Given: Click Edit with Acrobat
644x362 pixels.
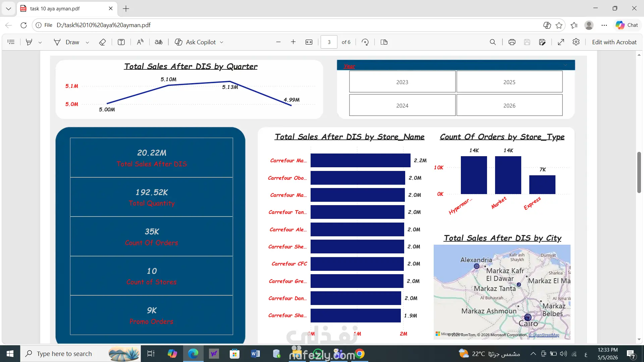Looking at the screenshot, I should point(614,42).
